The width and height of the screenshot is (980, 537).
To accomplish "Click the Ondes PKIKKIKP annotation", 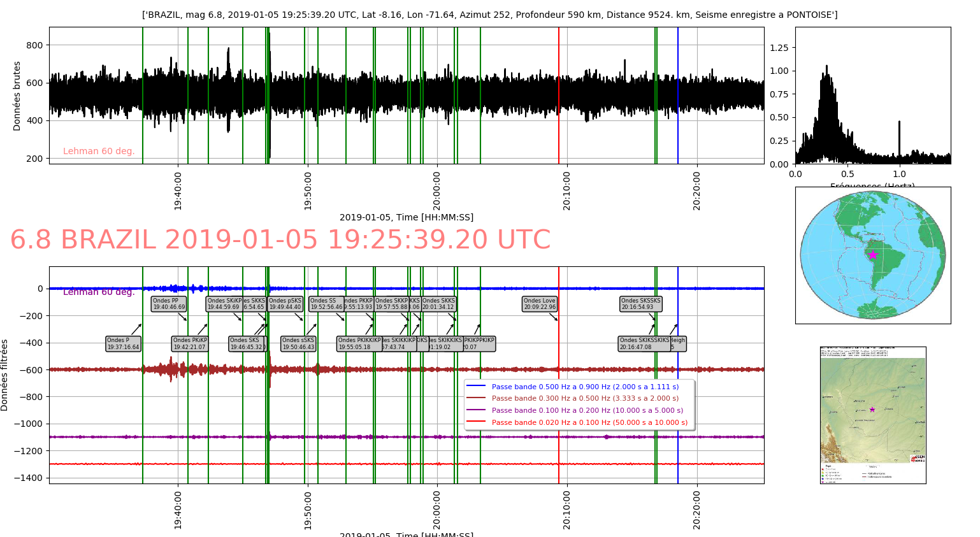I will pos(359,344).
